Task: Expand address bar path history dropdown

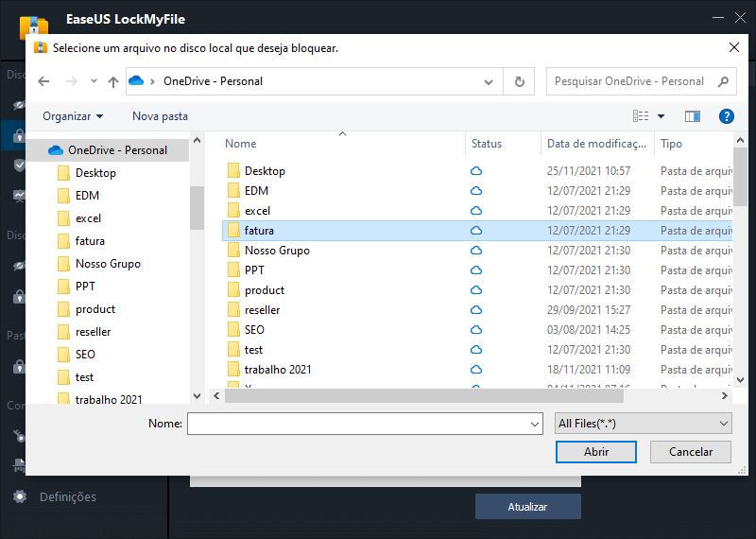Action: coord(489,82)
